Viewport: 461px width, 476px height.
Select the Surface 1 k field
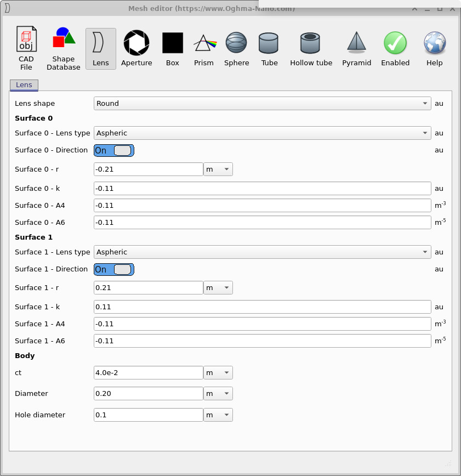click(x=262, y=307)
